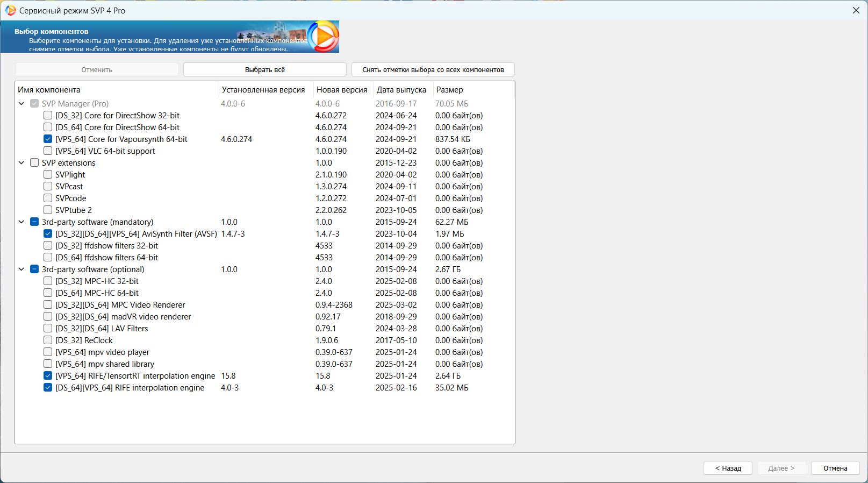Sort by Новая версия column header
The width and height of the screenshot is (868, 483).
coord(344,90)
